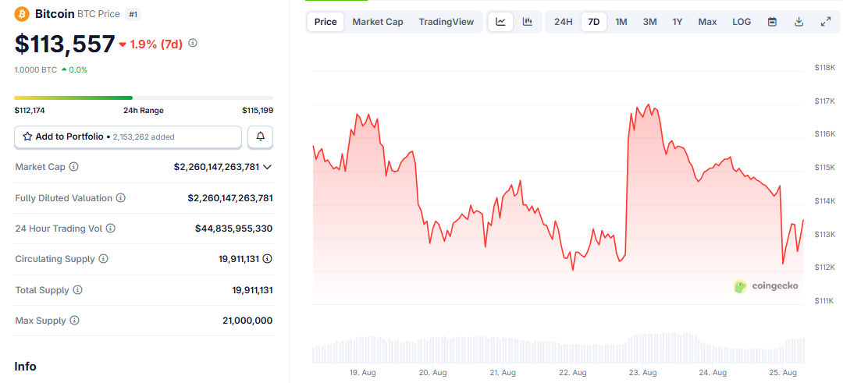
Task: Set chart range to 7D
Action: pyautogui.click(x=593, y=22)
